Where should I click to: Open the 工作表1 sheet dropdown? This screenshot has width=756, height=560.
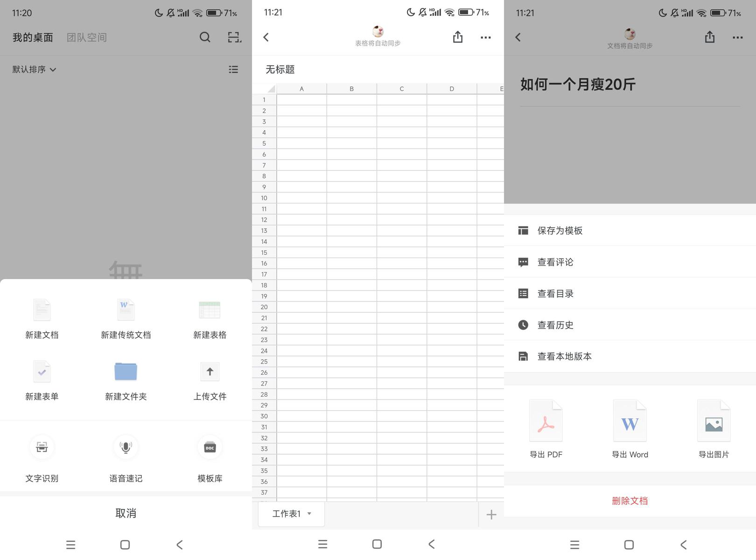pos(291,514)
